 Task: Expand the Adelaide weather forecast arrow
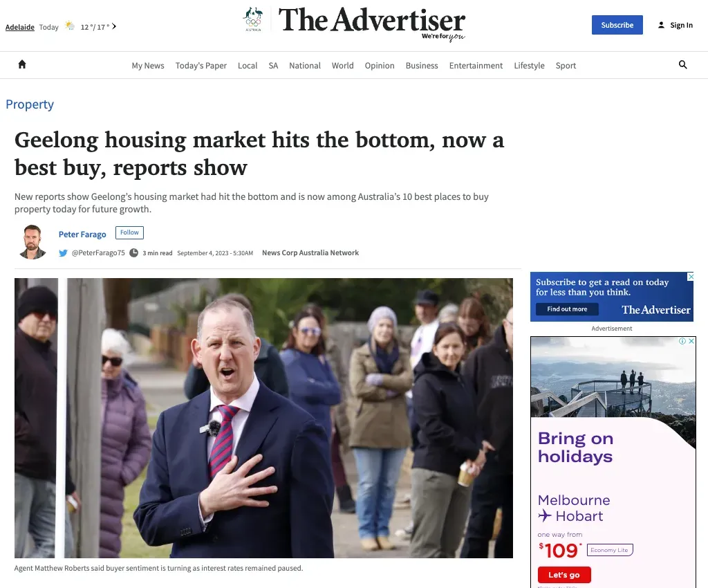pos(114,27)
